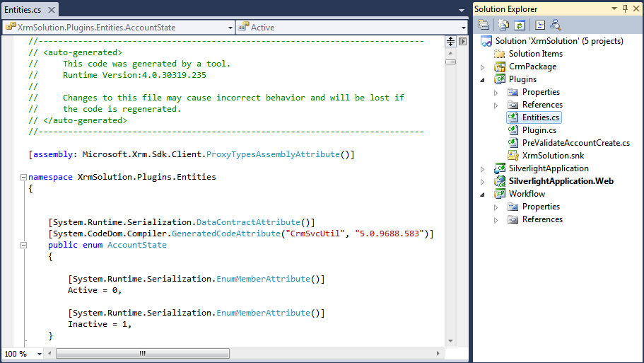Switch to the Entities.cs editor tab

point(23,9)
